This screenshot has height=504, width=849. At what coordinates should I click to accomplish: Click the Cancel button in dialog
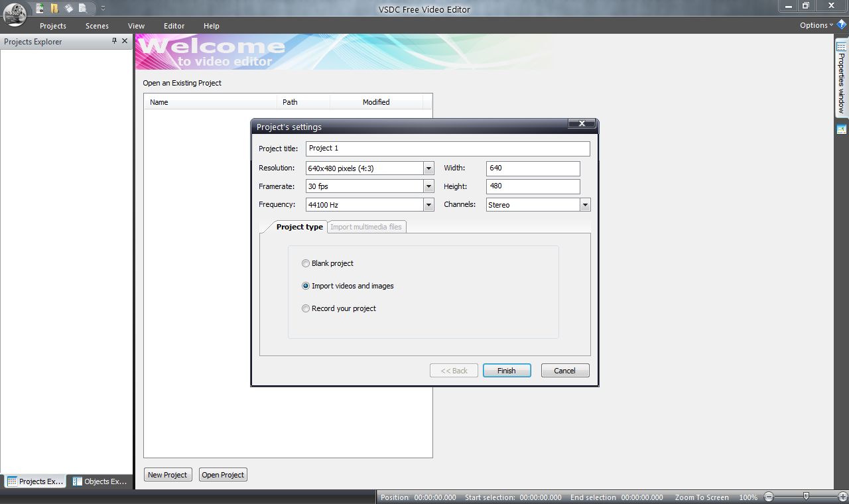tap(565, 371)
